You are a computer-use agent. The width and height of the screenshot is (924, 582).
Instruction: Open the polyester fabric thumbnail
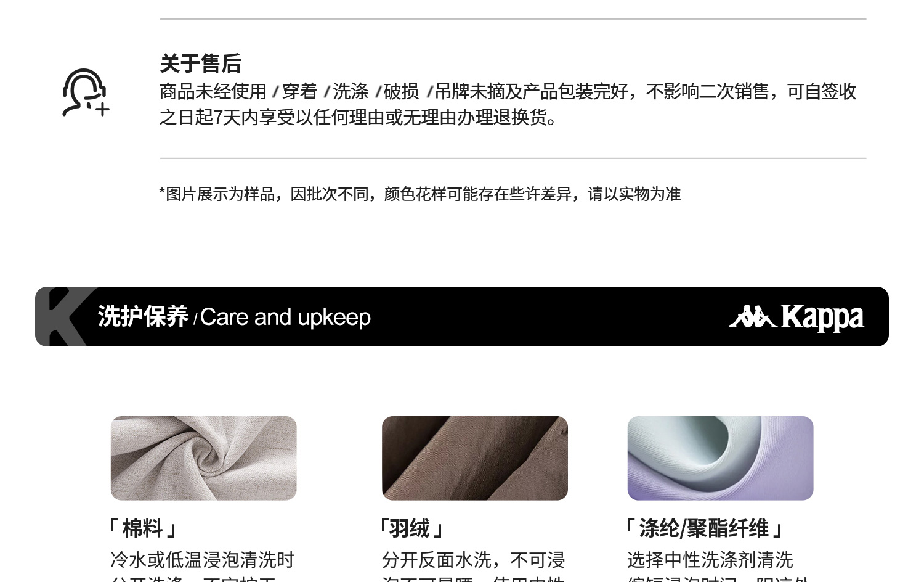(x=720, y=458)
